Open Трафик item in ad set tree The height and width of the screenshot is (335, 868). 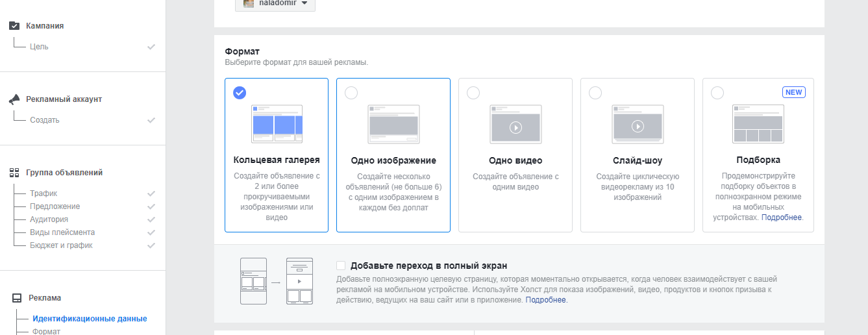pos(43,193)
